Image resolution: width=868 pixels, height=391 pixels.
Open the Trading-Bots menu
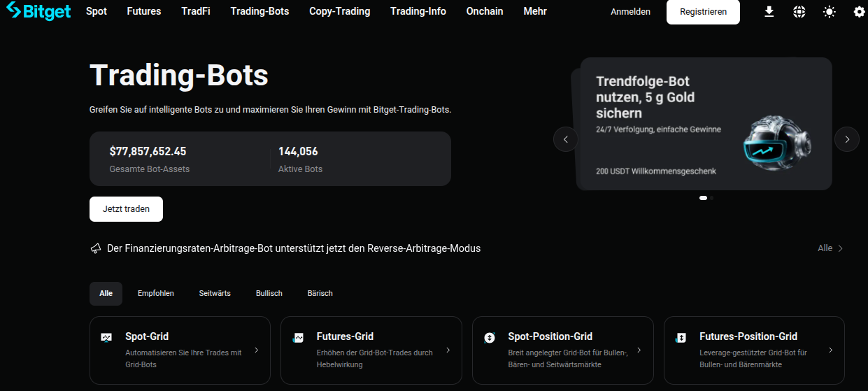(259, 11)
